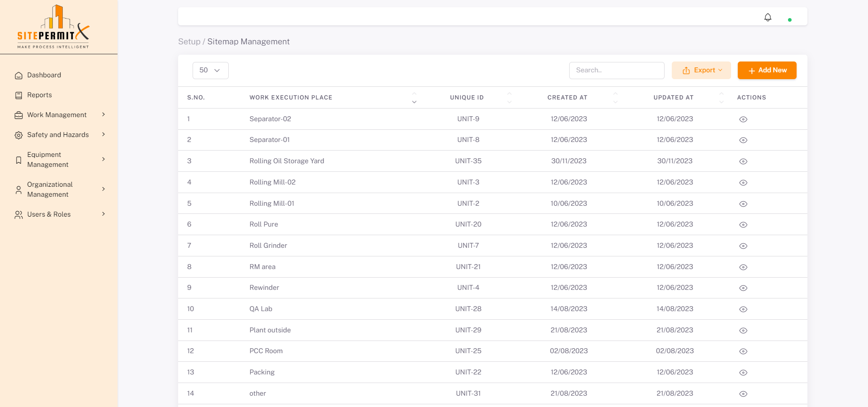This screenshot has height=407, width=868.
Task: Sort by Work Execution Place column
Action: 414,98
